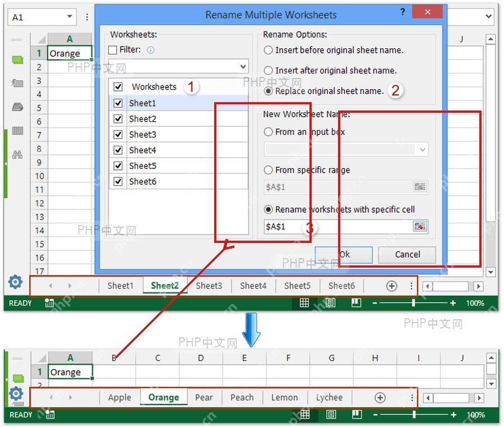Open Sheet3 tab in upper window
504x427 pixels.
pyautogui.click(x=209, y=286)
